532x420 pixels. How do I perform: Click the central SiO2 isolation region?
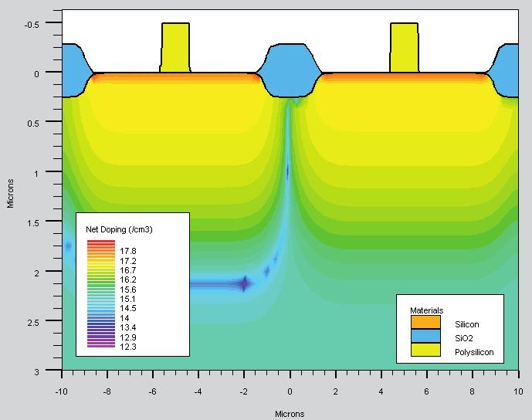click(x=290, y=70)
